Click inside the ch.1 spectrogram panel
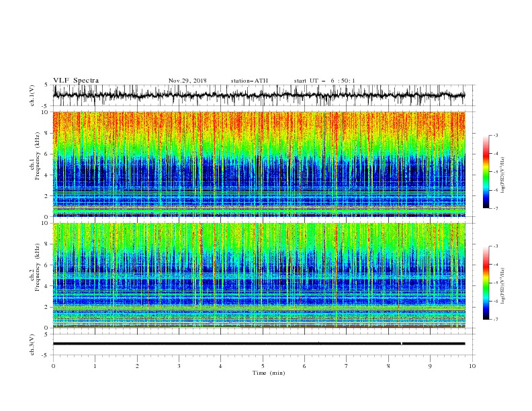The image size is (532, 411). [259, 164]
